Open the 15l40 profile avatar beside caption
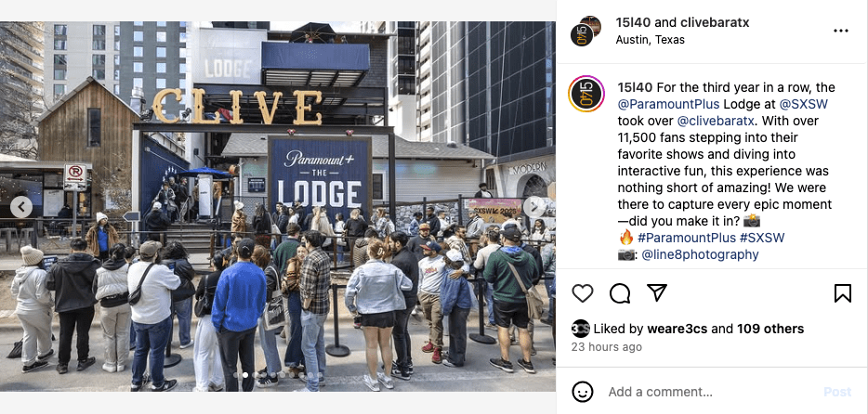The image size is (868, 414). [x=586, y=94]
